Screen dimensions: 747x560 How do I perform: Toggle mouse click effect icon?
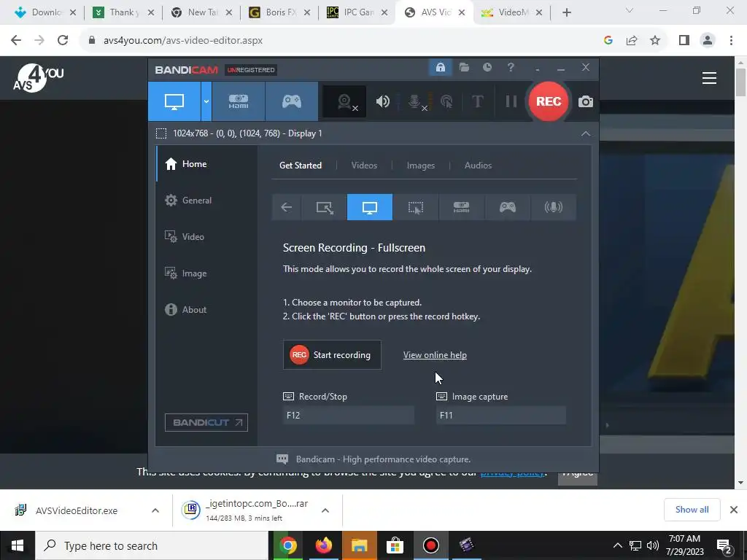coord(446,101)
